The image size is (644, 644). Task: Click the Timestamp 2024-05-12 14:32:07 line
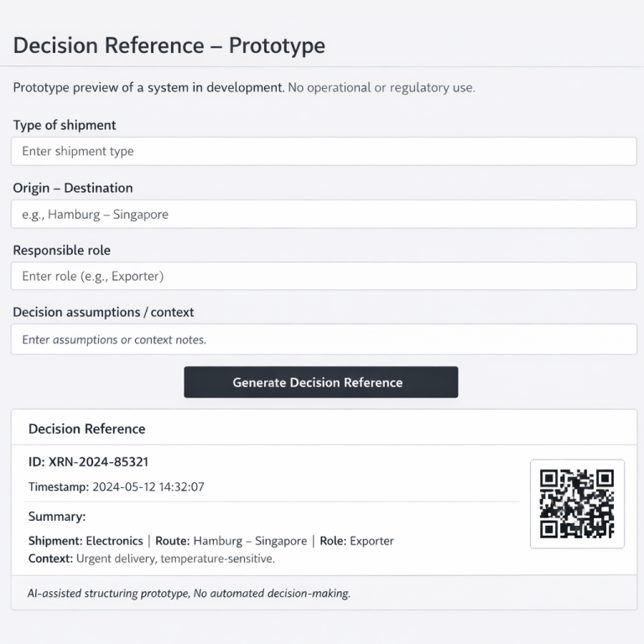click(117, 486)
